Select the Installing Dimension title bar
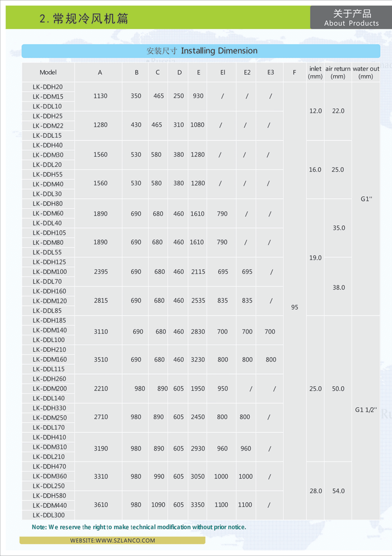Image resolution: width=392 pixels, height=556 pixels. pos(202,51)
